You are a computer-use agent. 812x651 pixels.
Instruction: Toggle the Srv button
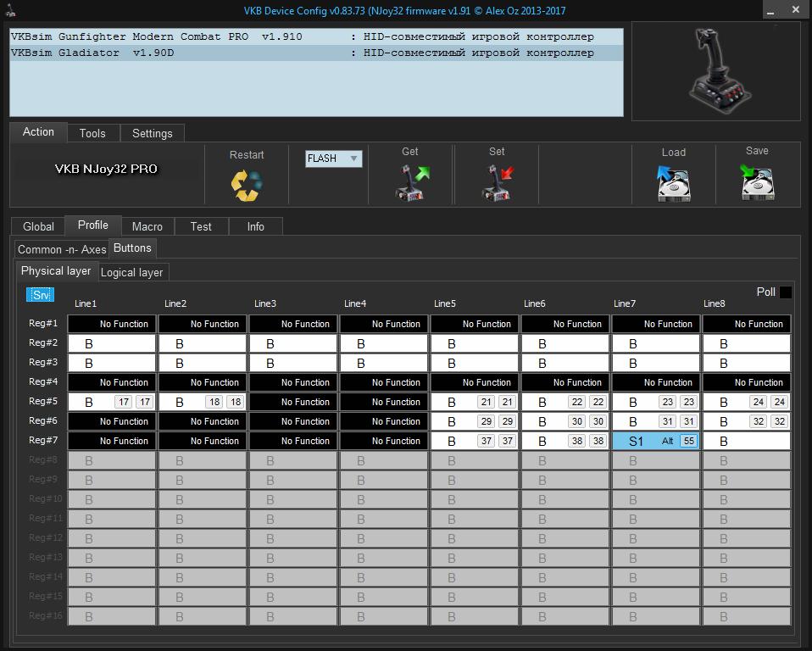point(41,295)
